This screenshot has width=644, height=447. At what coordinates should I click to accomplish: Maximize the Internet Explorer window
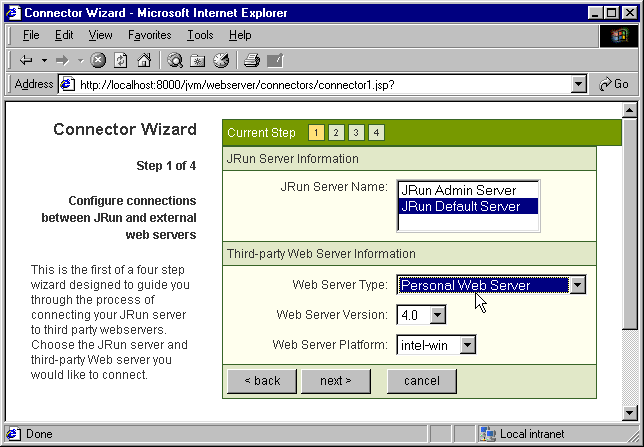611,13
